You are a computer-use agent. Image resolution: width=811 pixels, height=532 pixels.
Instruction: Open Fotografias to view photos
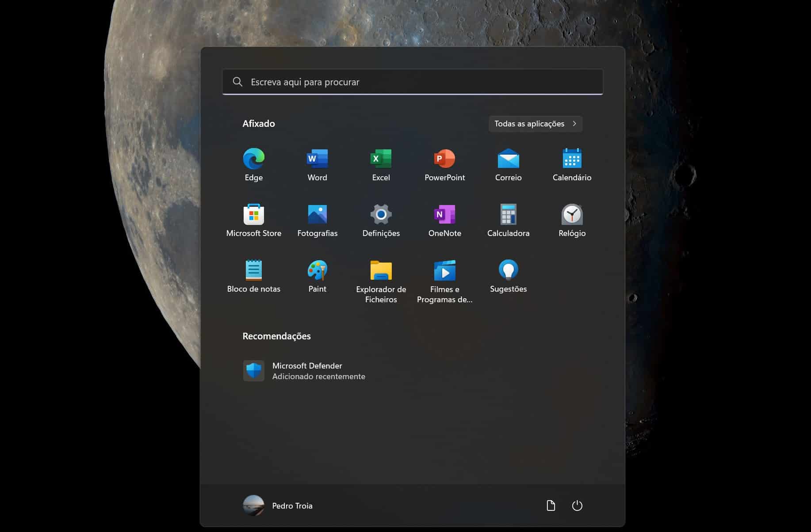pyautogui.click(x=317, y=215)
